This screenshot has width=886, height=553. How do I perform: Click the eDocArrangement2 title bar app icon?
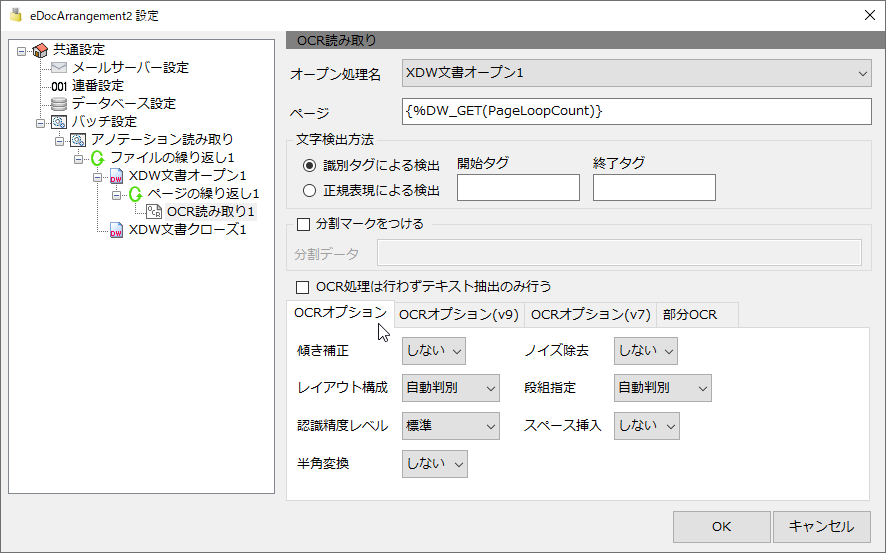point(16,15)
